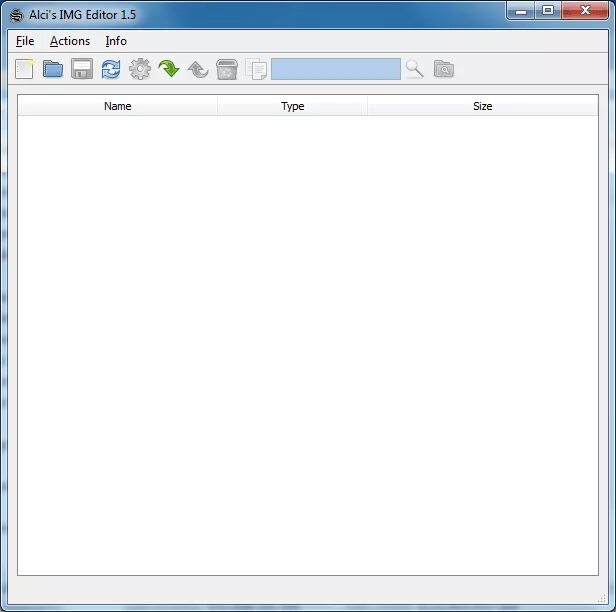Click the magnifying glass search icon
616x612 pixels.
pos(414,69)
